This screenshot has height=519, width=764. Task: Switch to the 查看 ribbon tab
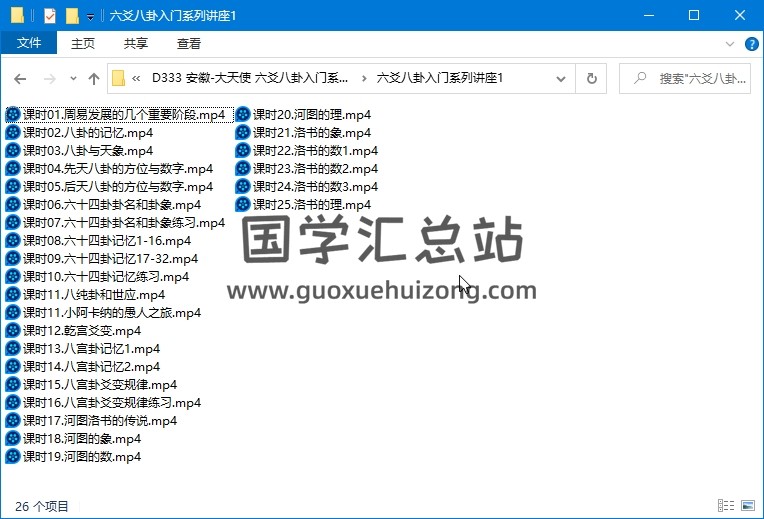pos(189,43)
